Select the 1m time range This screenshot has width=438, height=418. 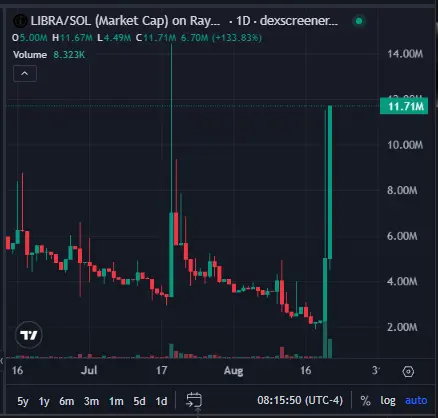(116, 401)
